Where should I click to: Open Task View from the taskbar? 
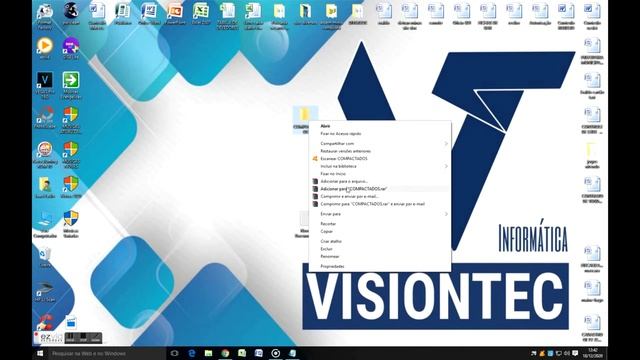(x=174, y=353)
